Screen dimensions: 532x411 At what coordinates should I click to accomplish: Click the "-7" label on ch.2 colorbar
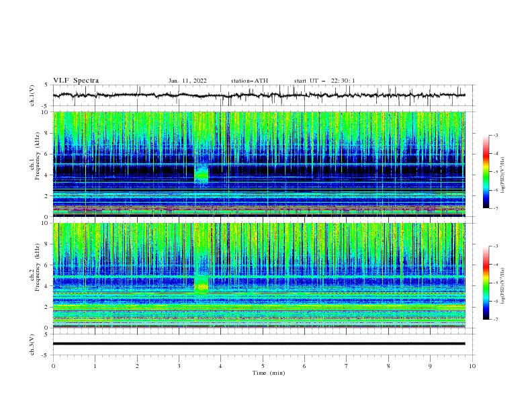(495, 319)
